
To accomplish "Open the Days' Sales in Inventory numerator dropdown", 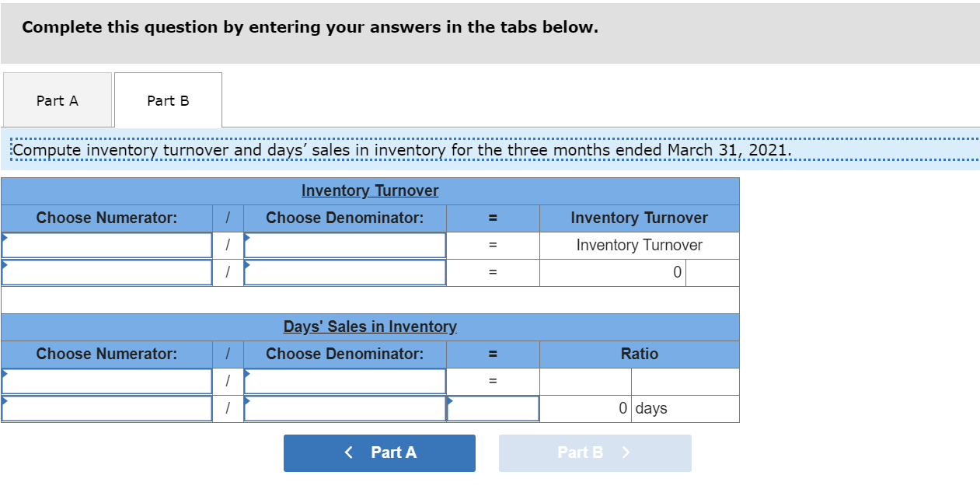I will (106, 381).
